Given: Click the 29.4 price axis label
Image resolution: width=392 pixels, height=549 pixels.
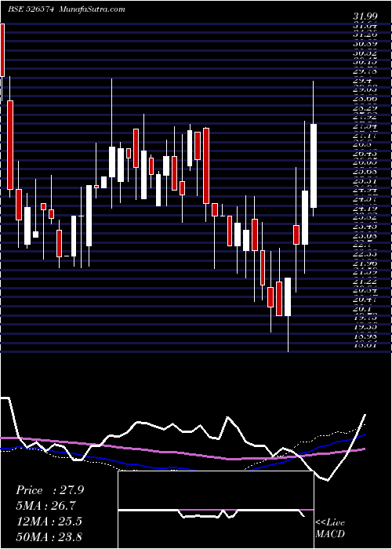Looking at the screenshot, I should [362, 81].
